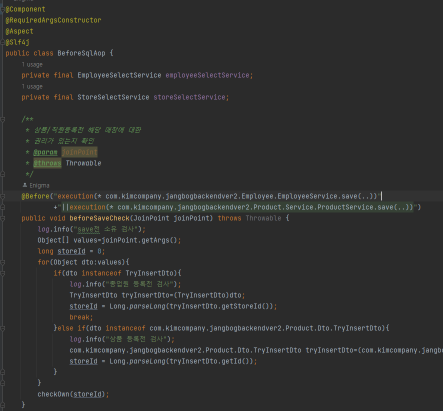Click grayed Throwable in method signature

click(x=263, y=218)
